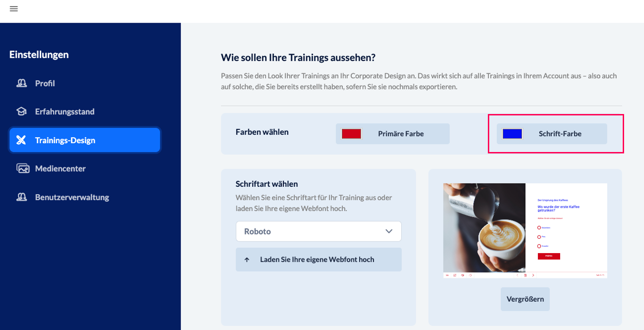Viewport: 644px width, 330px height.
Task: Open the hamburger menu at top left
Action: point(13,9)
